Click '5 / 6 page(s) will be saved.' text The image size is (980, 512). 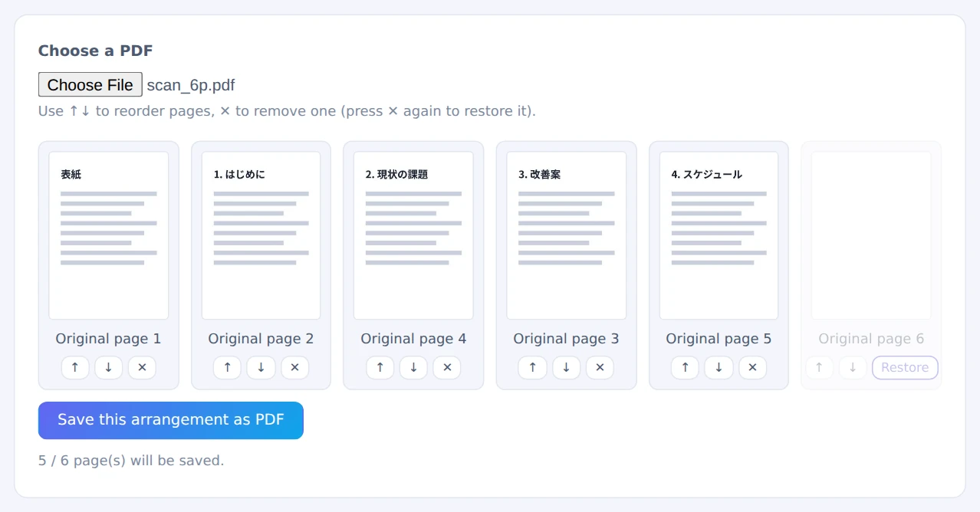pyautogui.click(x=131, y=461)
